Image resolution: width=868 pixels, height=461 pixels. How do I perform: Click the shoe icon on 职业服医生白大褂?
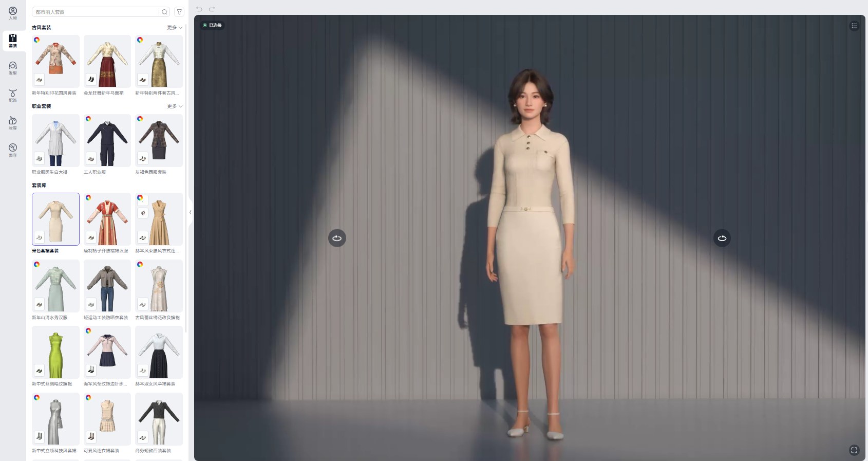[x=40, y=158]
